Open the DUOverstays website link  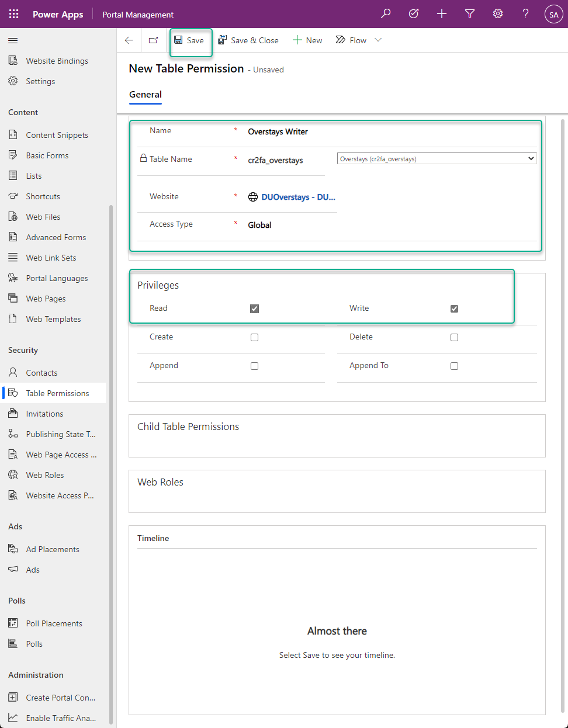298,197
